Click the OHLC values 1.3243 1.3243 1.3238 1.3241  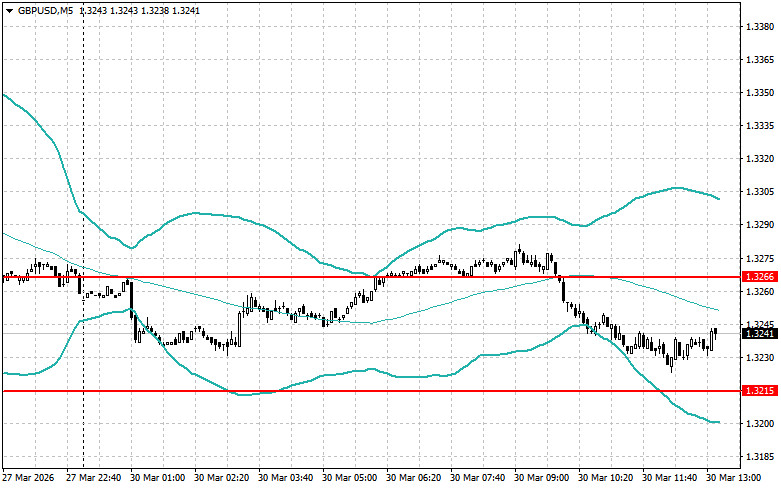click(140, 10)
